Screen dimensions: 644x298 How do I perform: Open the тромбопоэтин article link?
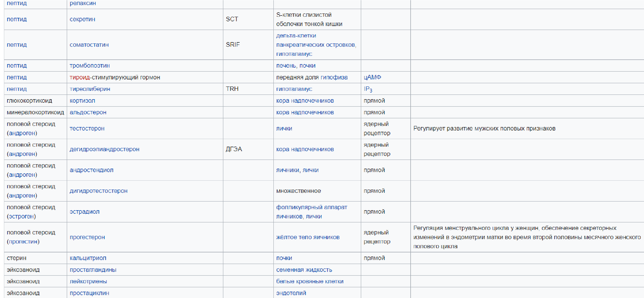89,66
